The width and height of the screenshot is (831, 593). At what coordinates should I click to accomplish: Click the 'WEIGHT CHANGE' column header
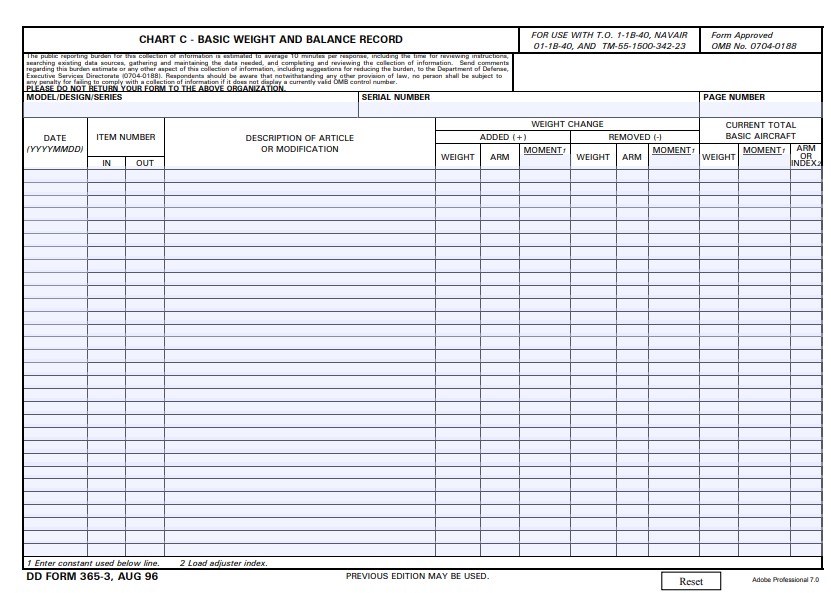pos(567,124)
